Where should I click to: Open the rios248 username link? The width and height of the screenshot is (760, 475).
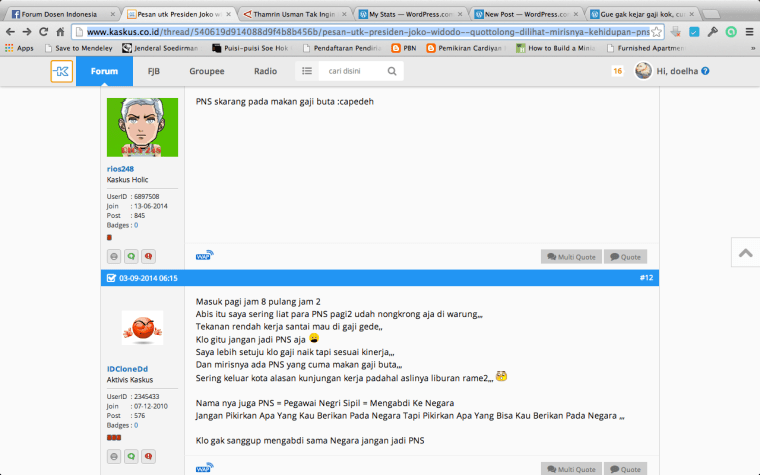pos(120,169)
